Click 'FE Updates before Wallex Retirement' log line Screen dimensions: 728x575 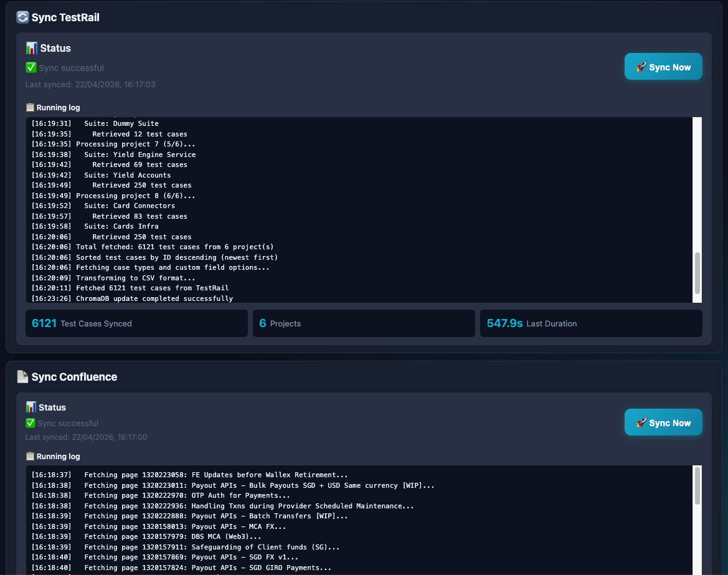pyautogui.click(x=189, y=475)
